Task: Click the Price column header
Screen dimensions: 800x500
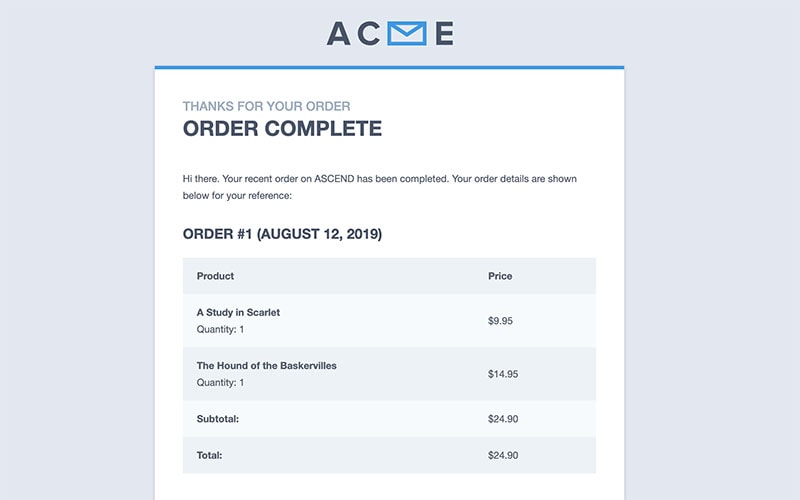Action: pyautogui.click(x=500, y=276)
